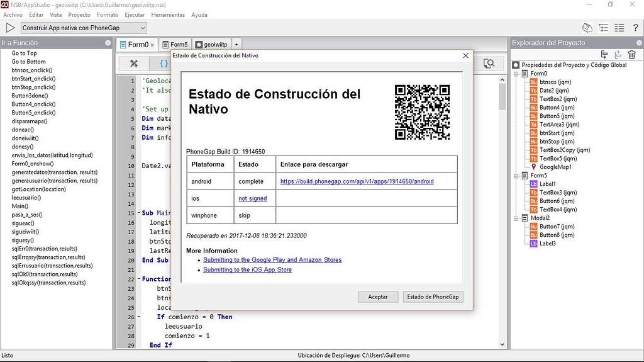The height and width of the screenshot is (362, 644).
Task: Click the 'winphone' platform cell
Action: 210,215
